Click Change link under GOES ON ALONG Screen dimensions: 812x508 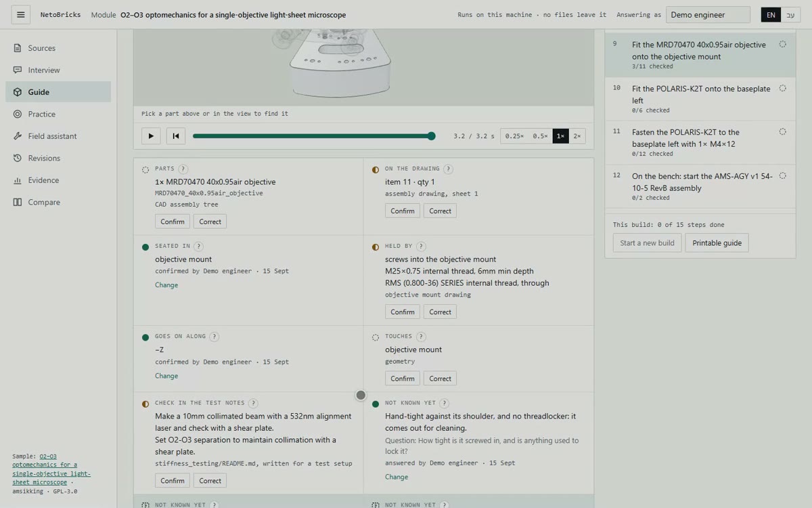pos(166,376)
